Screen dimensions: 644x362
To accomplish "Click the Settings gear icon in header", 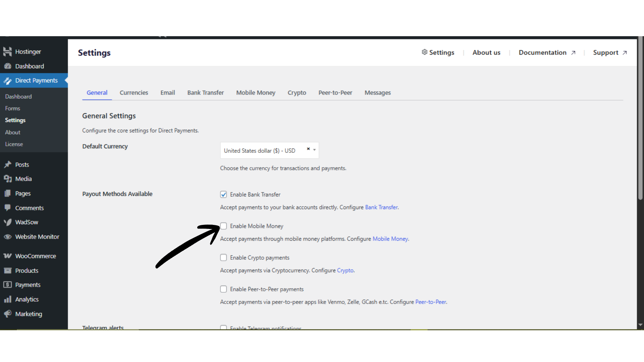I will [x=424, y=52].
